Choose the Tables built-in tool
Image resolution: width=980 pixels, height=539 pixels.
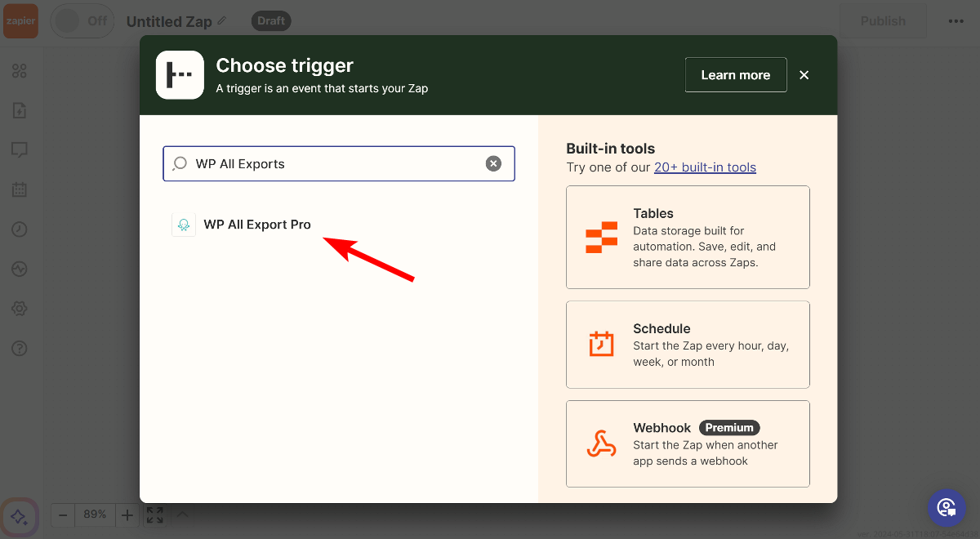[x=687, y=237]
